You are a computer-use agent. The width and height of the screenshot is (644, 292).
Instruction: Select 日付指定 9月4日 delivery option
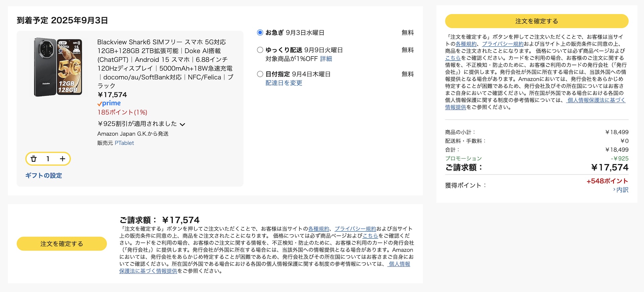pyautogui.click(x=260, y=74)
